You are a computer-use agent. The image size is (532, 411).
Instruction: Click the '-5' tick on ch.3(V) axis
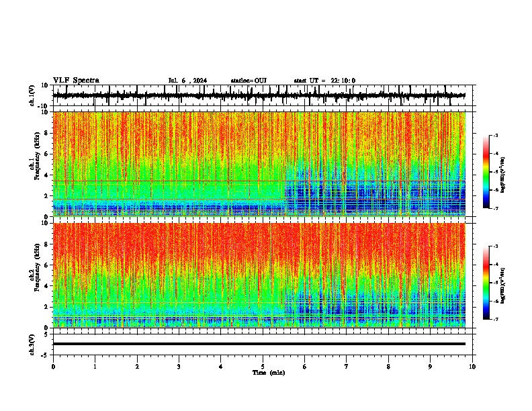[45, 355]
